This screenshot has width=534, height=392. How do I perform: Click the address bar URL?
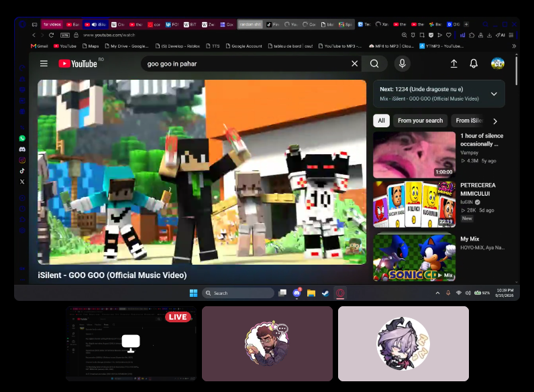coord(109,35)
